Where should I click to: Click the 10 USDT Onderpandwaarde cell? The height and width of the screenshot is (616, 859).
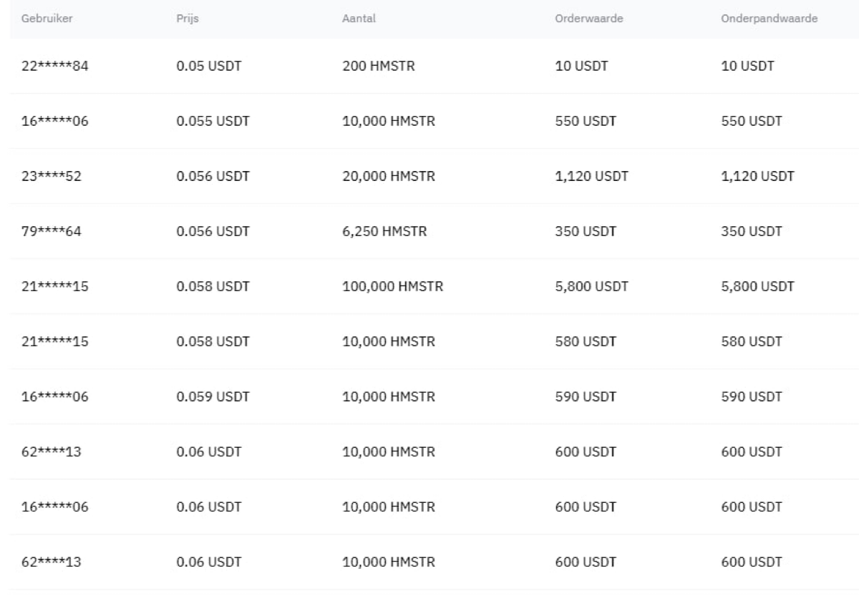pos(747,67)
